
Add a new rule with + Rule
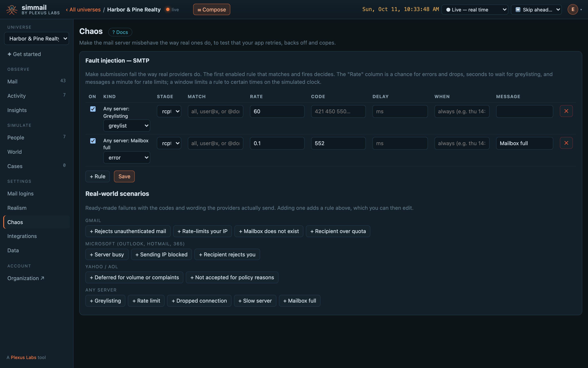pyautogui.click(x=97, y=176)
